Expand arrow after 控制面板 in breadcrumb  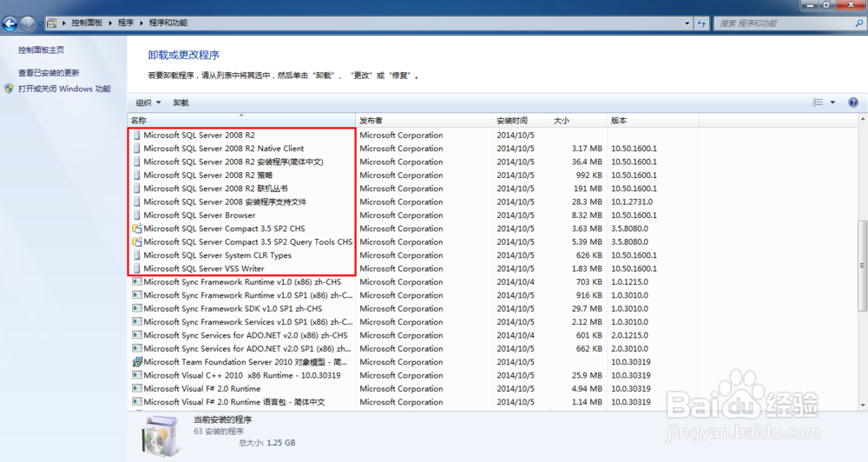(x=109, y=23)
